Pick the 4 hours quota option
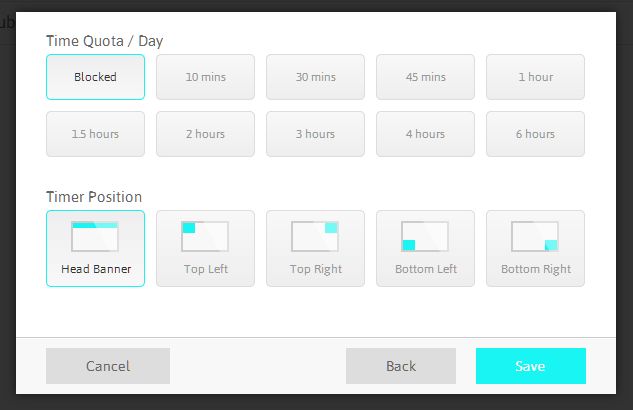633x410 pixels. tap(425, 134)
